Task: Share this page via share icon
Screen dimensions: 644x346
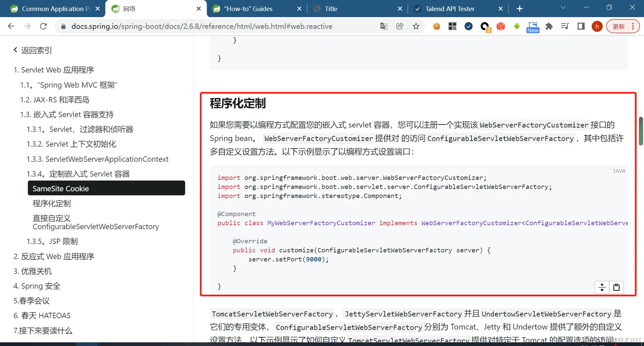Action: 400,26
